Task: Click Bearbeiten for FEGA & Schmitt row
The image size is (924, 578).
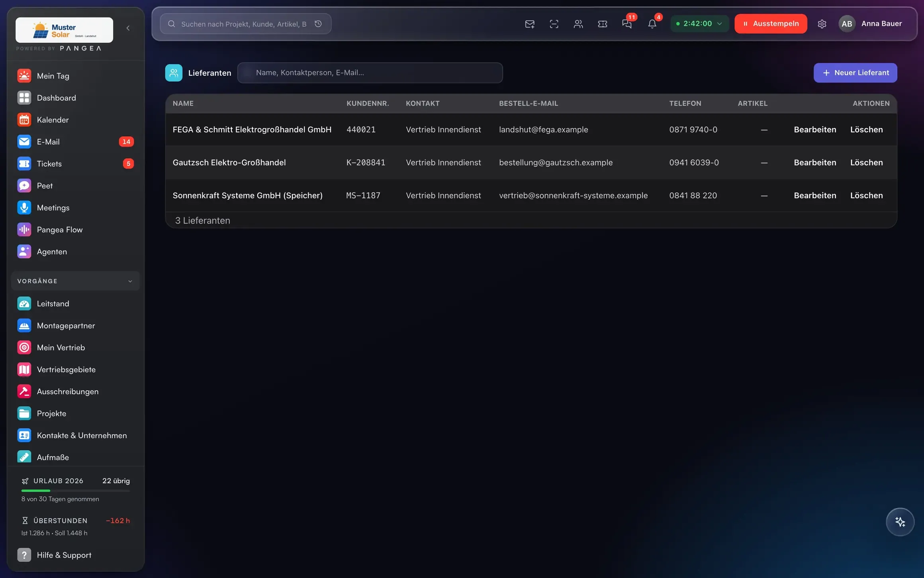Action: coord(815,130)
